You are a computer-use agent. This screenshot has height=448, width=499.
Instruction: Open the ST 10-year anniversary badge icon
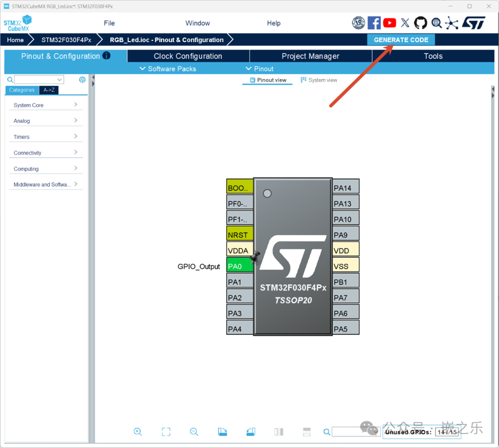coord(358,23)
